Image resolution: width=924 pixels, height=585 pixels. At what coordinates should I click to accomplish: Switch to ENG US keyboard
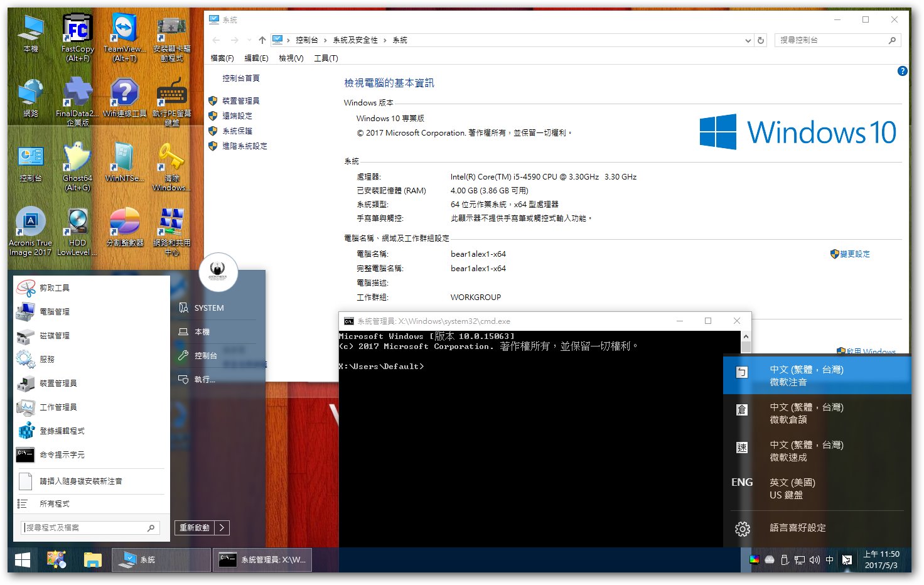click(x=817, y=489)
